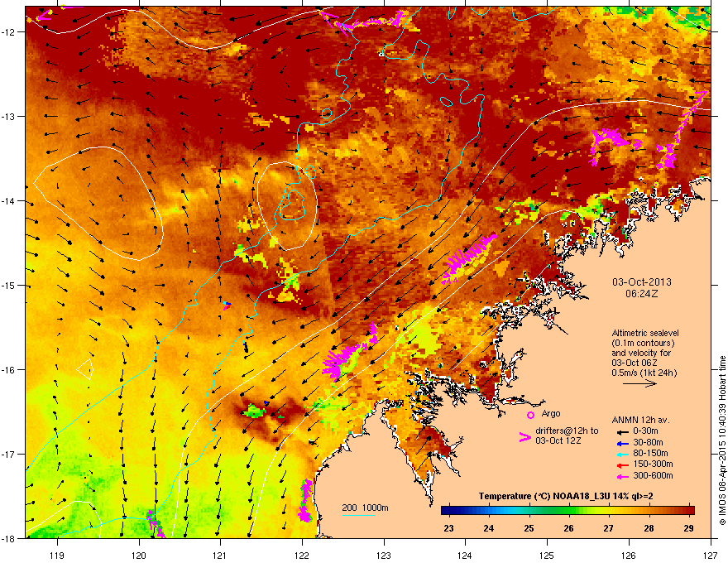Click the '0.5m/s (1kt 24h)' text
728x563 pixels.
644,373
